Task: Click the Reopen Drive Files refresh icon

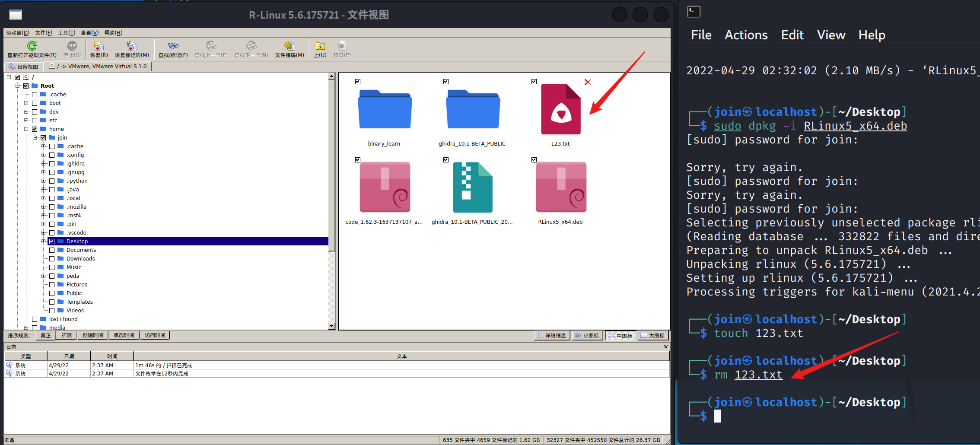Action: (x=32, y=46)
